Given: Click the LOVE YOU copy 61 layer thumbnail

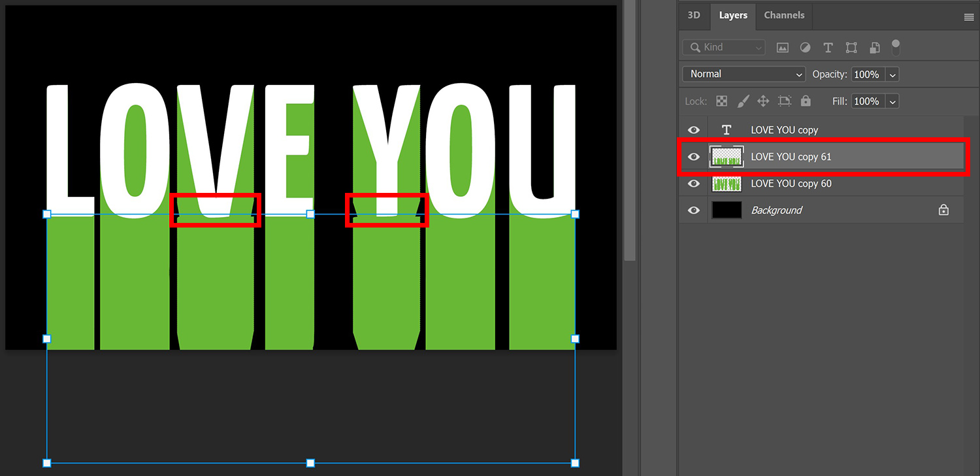Looking at the screenshot, I should coord(727,156).
